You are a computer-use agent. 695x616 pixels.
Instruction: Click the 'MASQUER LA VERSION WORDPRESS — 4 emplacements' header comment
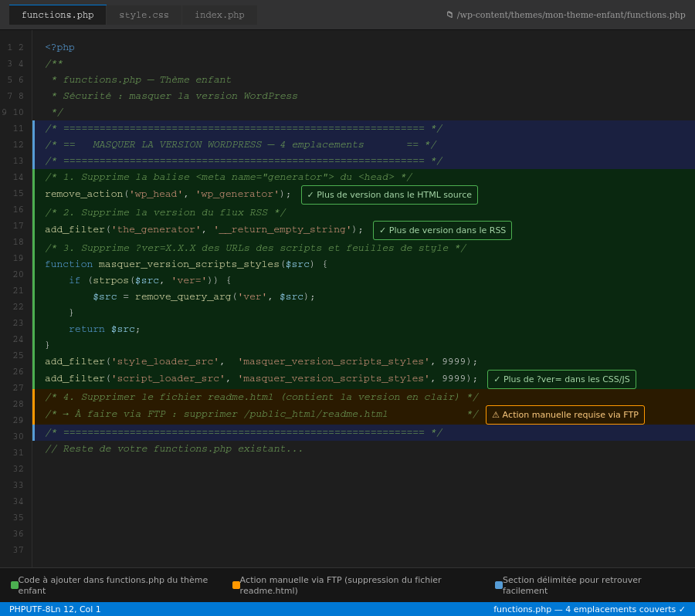(x=241, y=145)
